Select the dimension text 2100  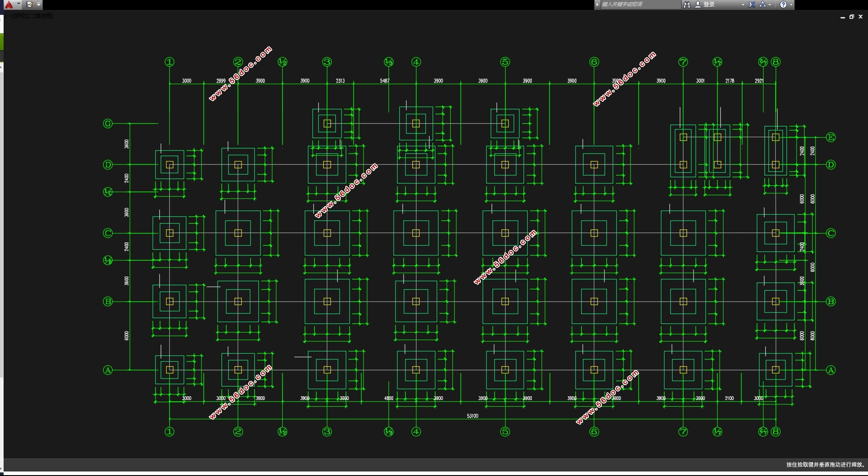tap(729, 398)
